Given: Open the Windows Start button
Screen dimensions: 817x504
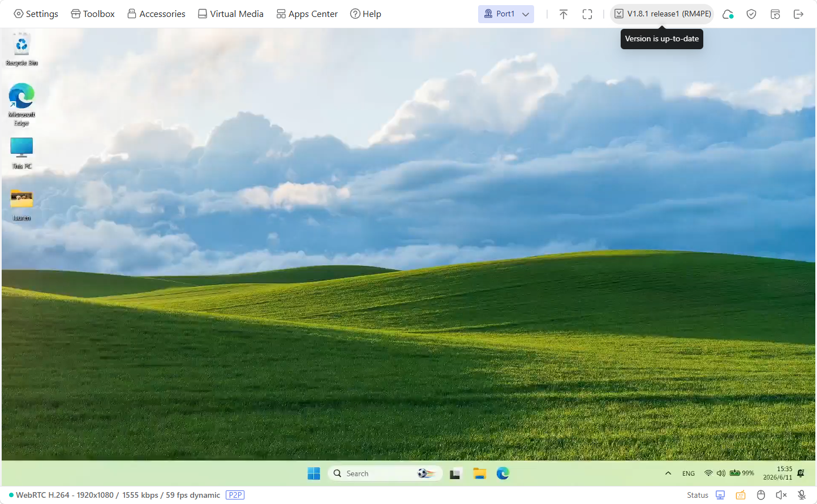Looking at the screenshot, I should [x=313, y=473].
